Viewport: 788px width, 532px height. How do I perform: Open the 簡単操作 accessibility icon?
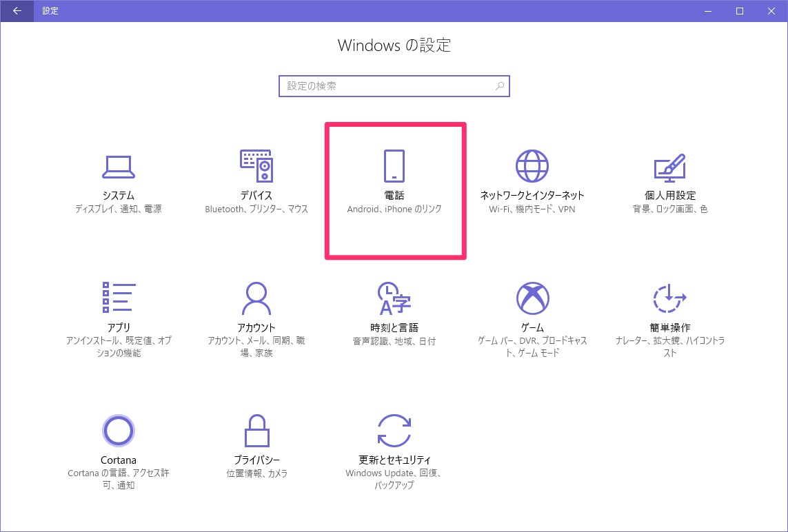pyautogui.click(x=670, y=298)
